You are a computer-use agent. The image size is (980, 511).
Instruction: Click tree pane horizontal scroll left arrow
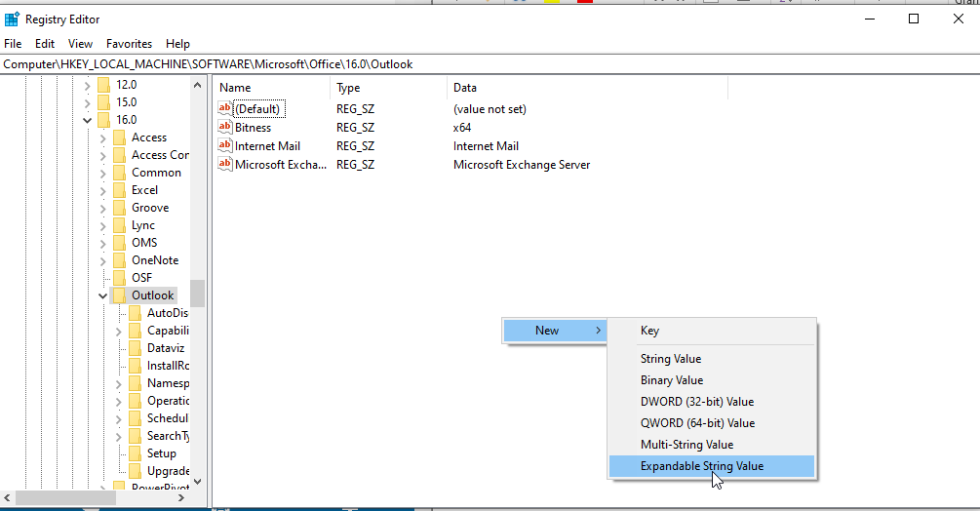point(8,498)
